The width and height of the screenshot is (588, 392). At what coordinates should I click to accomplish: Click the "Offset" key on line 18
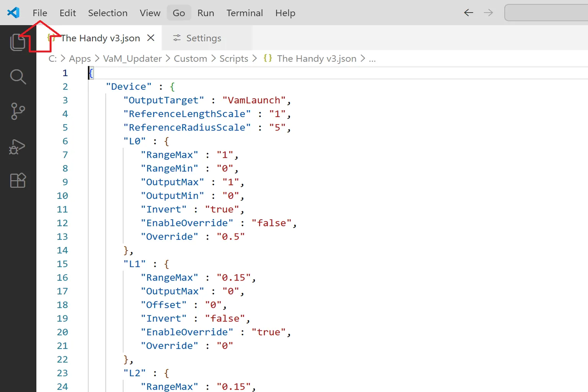click(163, 305)
